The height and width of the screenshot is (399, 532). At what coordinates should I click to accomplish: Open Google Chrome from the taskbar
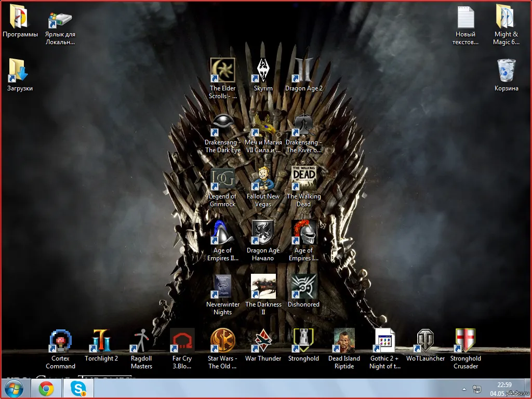pos(46,389)
